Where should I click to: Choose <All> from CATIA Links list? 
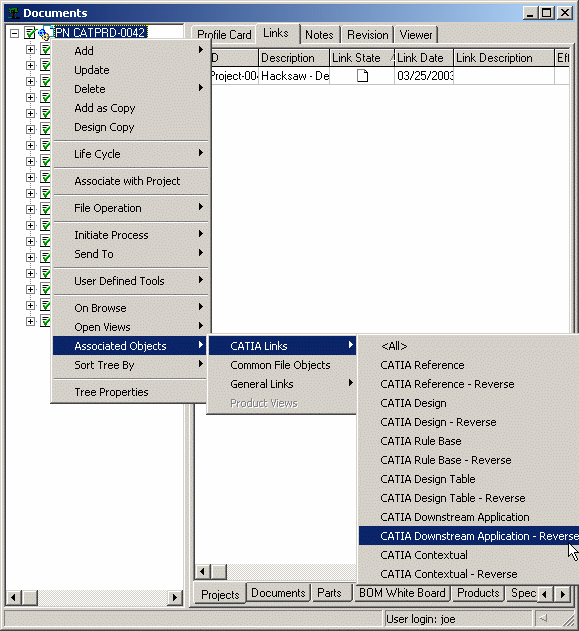click(x=468, y=346)
